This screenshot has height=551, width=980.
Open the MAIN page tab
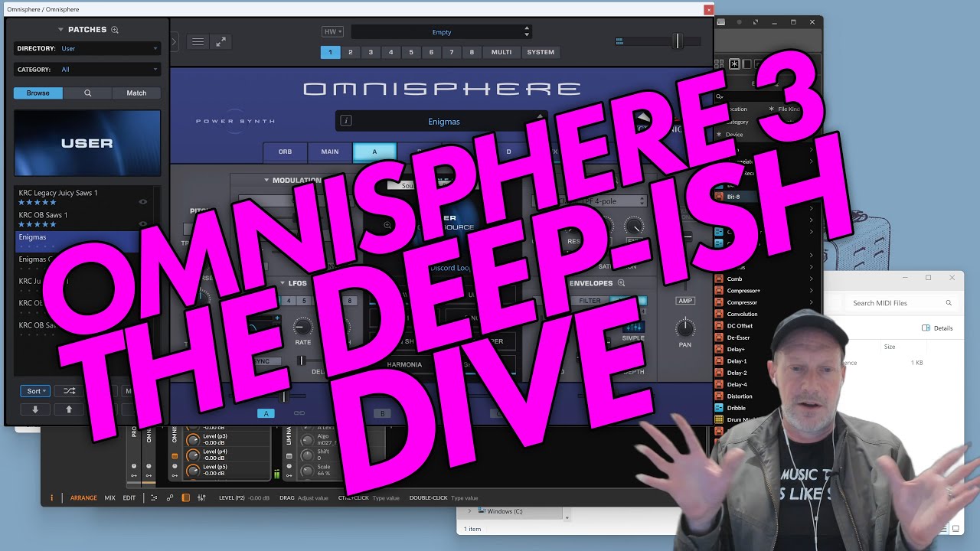(x=330, y=152)
